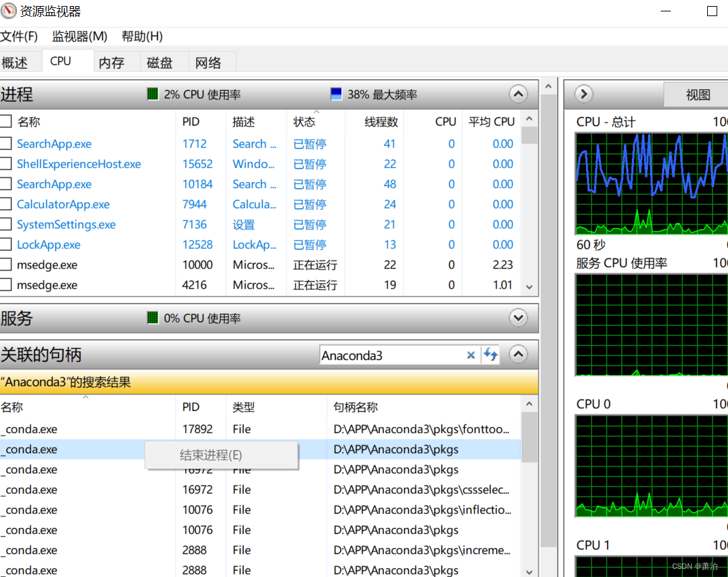The image size is (728, 577).
Task: Select _conda.exe row with PID 17892
Action: [x=260, y=429]
